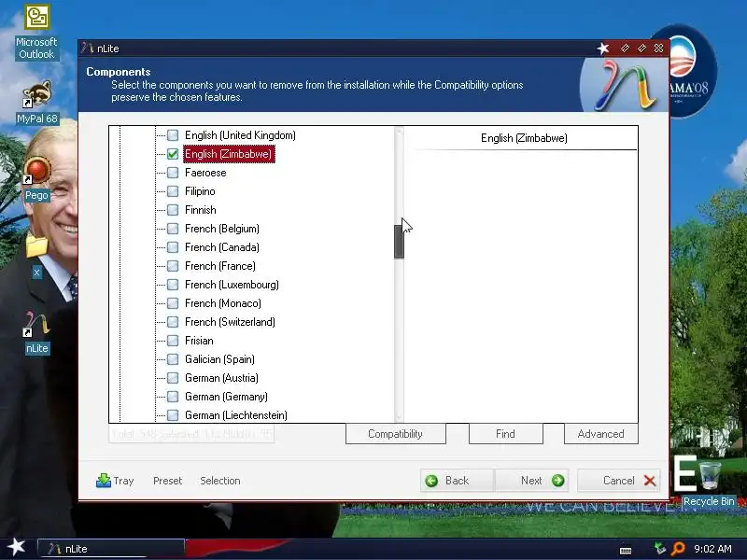The width and height of the screenshot is (747, 560).
Task: Check the Finnish checkbox
Action: click(173, 210)
